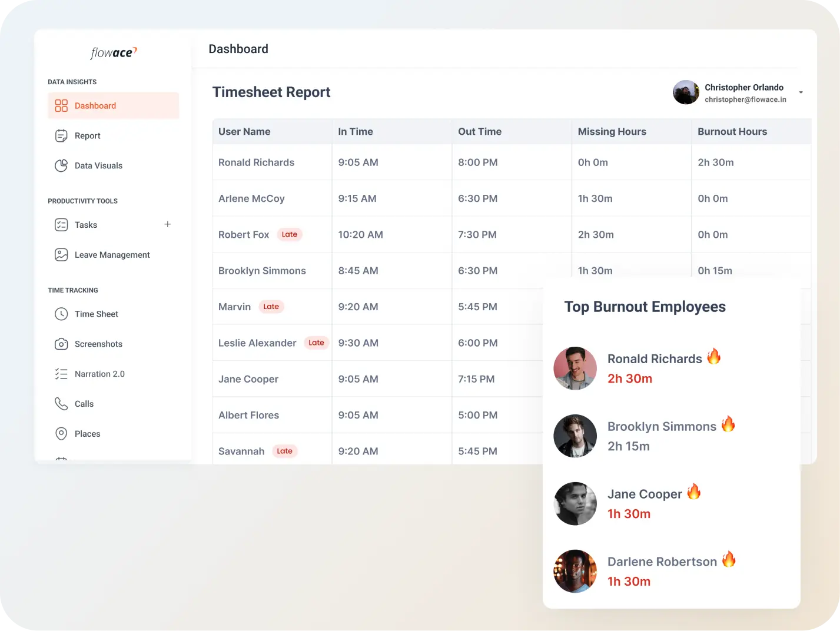Toggle the Late badge on Robert Fox's row
840x631 pixels.
(289, 234)
